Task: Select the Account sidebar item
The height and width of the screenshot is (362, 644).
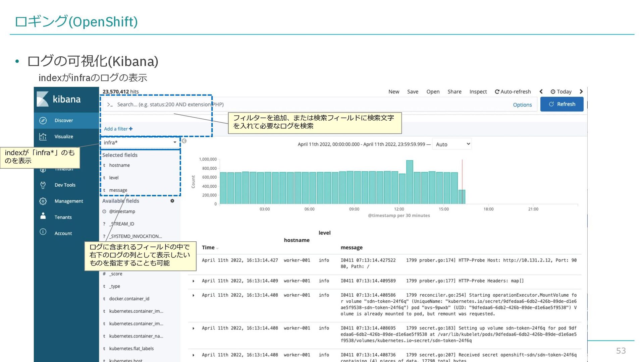Action: pyautogui.click(x=66, y=233)
